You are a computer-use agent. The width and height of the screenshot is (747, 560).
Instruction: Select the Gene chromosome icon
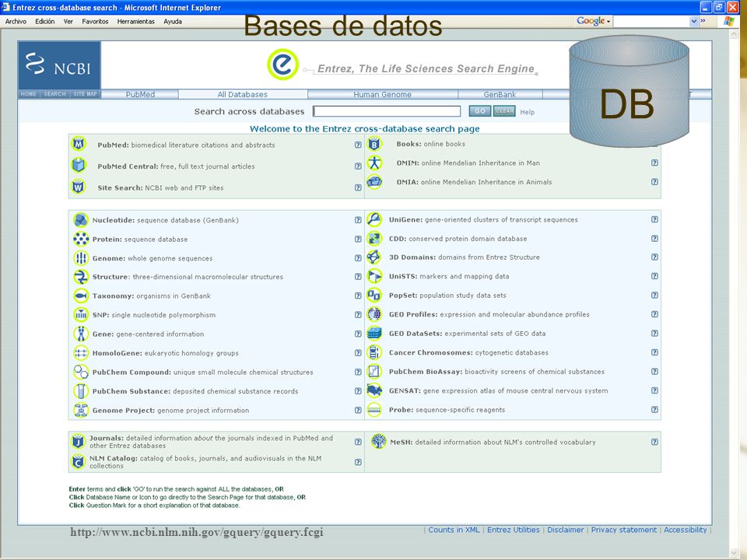pos(81,334)
